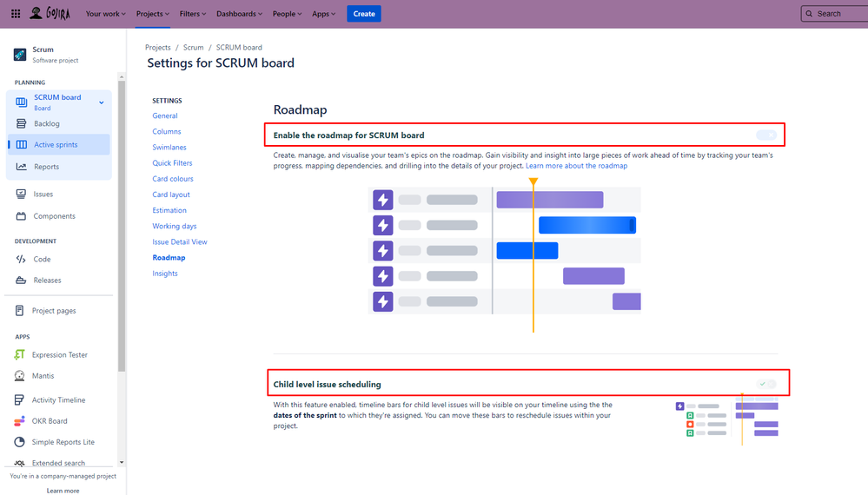Toggle Child level issue scheduling switch
Image resolution: width=868 pixels, height=495 pixels.
click(766, 384)
